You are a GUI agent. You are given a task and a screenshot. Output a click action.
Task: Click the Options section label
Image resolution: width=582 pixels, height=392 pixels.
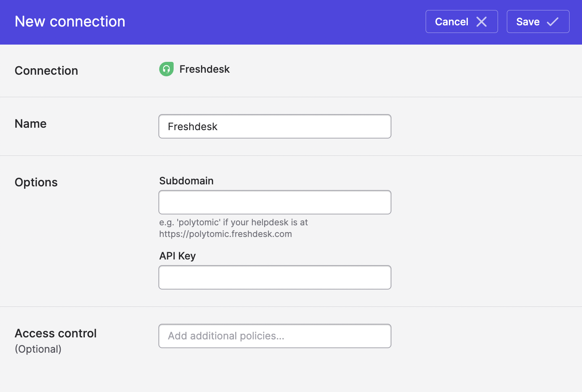coord(36,182)
